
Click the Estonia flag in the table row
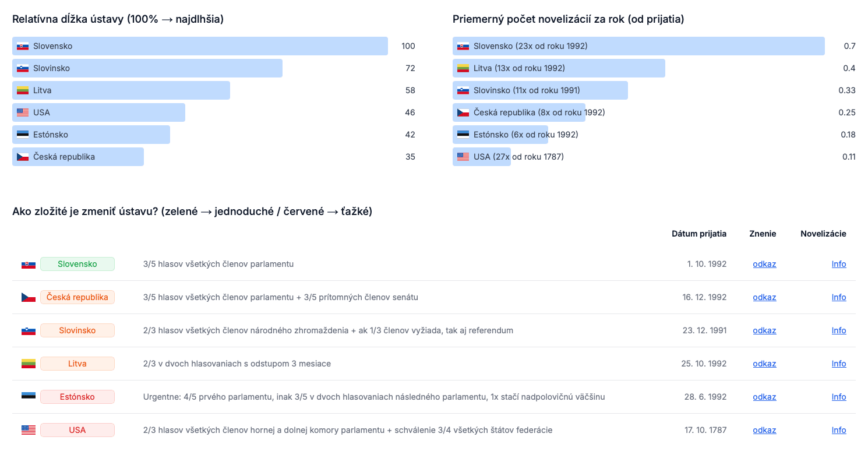pyautogui.click(x=29, y=397)
